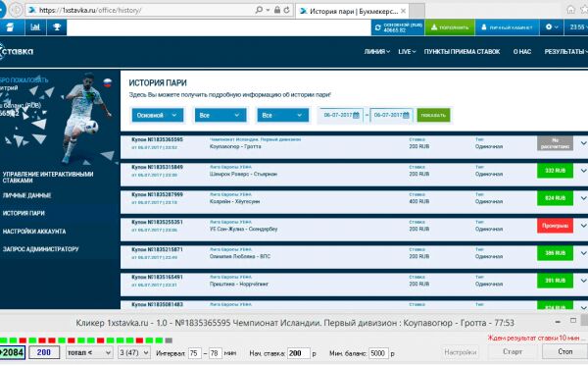The width and height of the screenshot is (588, 366).
Task: Click the browser forward arrow button
Action: pyautogui.click(x=16, y=10)
